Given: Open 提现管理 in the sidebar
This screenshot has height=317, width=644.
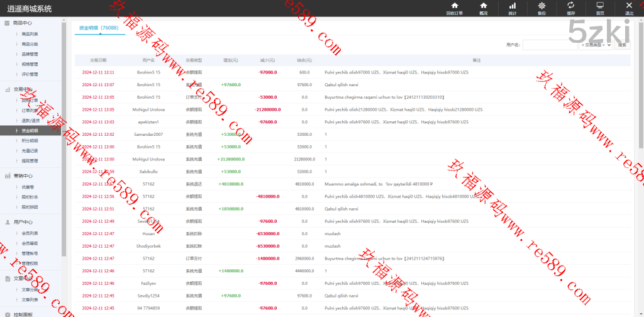Looking at the screenshot, I should pos(30,161).
